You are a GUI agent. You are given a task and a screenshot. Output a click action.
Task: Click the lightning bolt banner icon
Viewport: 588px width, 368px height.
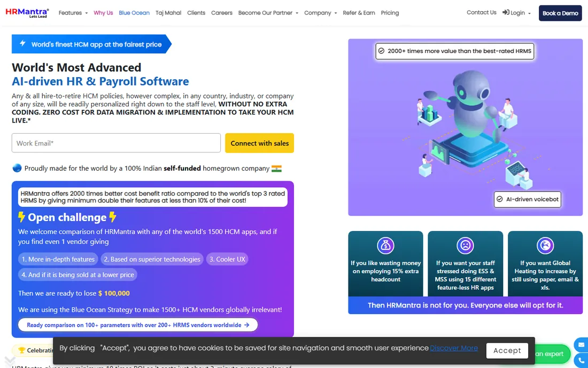[x=22, y=43]
